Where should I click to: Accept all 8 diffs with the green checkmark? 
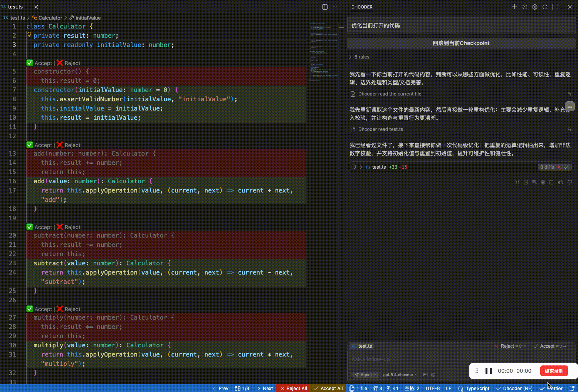[x=566, y=167]
